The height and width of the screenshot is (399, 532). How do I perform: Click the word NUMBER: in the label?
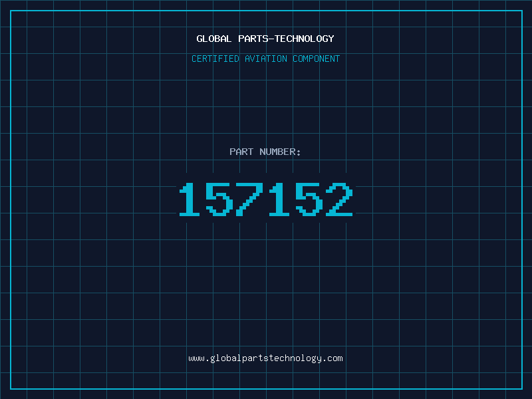coord(280,152)
